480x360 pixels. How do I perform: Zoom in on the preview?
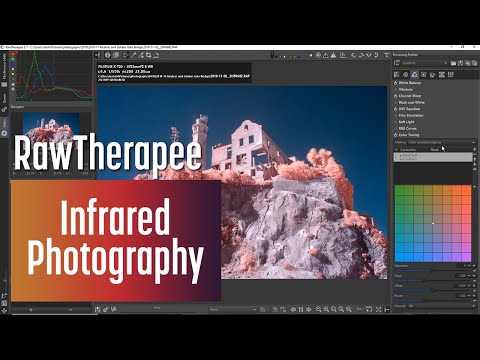coord(326,309)
